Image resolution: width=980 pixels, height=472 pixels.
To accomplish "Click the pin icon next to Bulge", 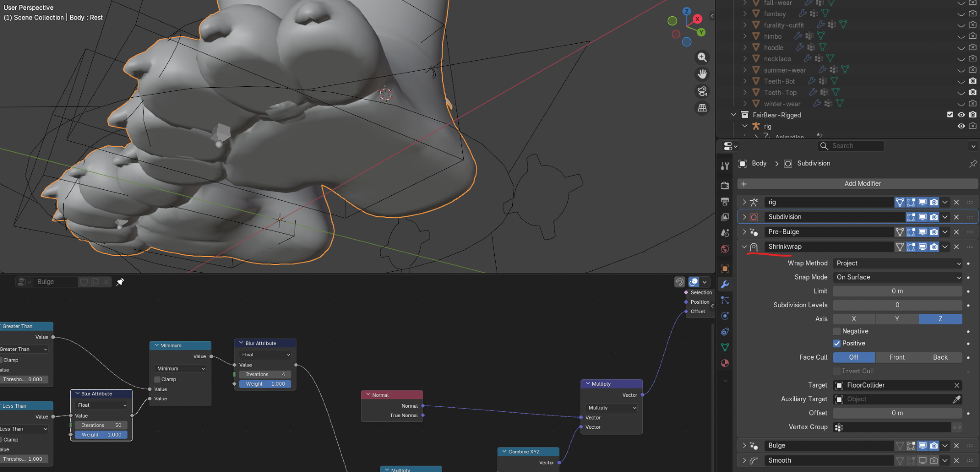I will 120,282.
